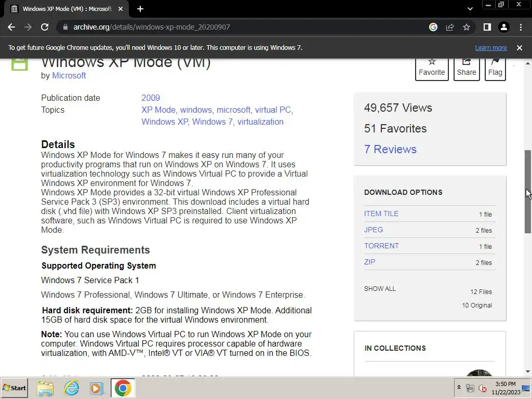Open the network tray icon
This screenshot has height=399, width=532.
pos(470,388)
